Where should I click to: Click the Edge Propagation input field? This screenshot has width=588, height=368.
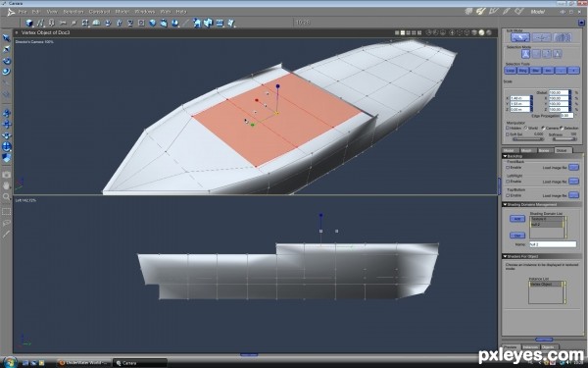pos(566,116)
